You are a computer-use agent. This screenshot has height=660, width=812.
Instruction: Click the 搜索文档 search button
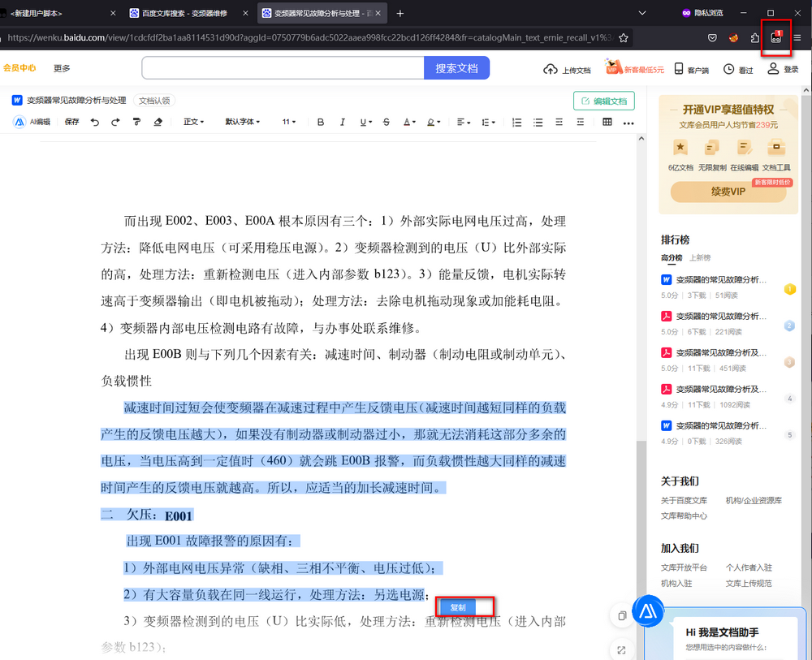click(456, 68)
